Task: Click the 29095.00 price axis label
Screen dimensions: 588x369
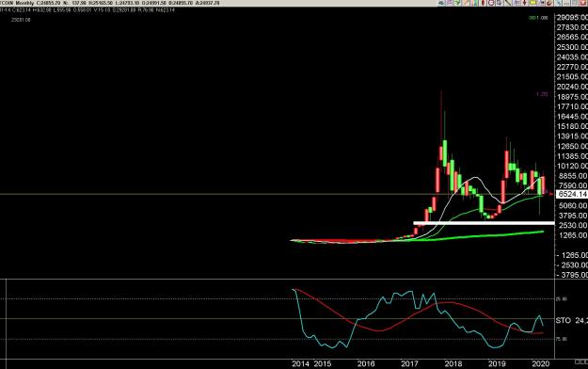Action: coord(572,17)
